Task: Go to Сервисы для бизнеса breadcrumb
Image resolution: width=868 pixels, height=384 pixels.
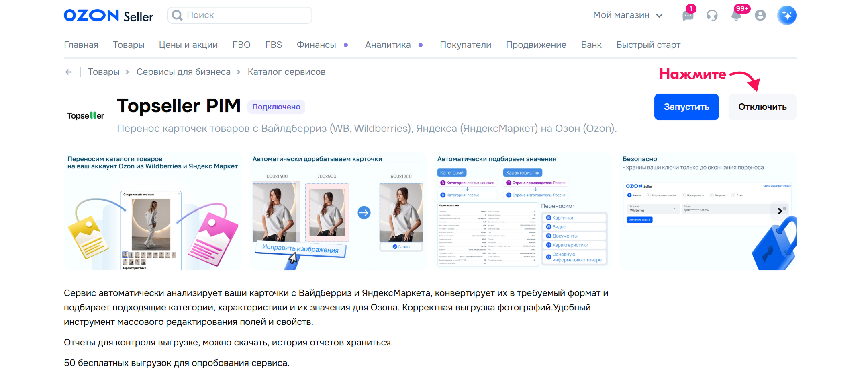Action: coord(184,72)
